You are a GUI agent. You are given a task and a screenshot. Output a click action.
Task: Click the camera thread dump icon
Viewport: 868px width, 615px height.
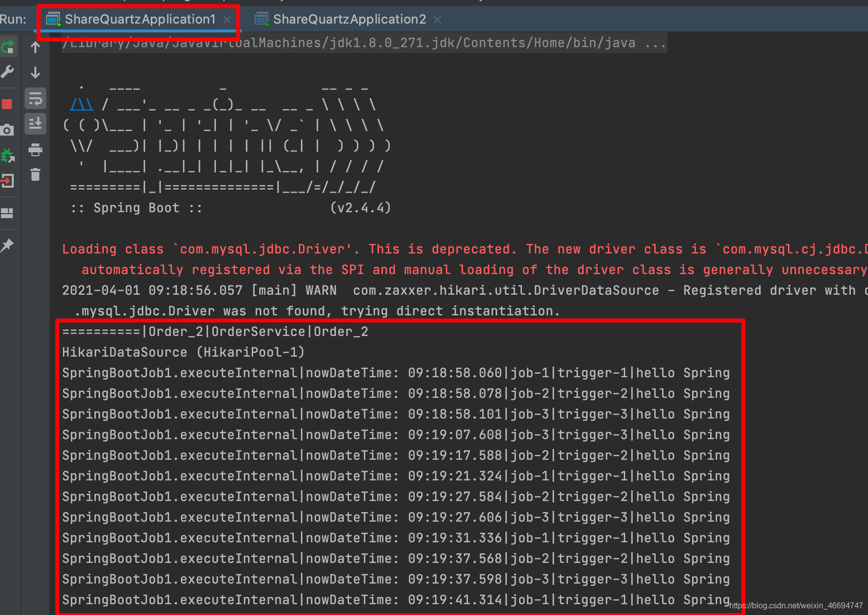click(7, 130)
